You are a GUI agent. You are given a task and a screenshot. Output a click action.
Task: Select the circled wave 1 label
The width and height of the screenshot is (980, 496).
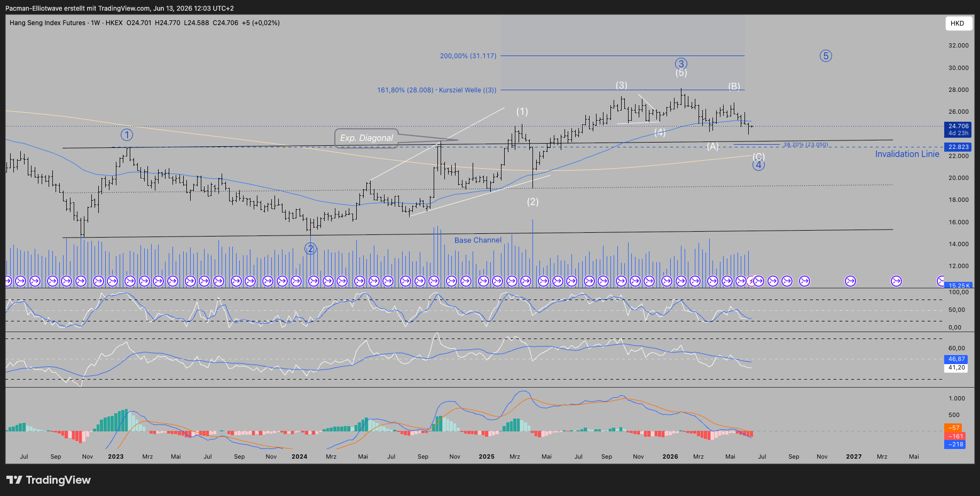(x=127, y=135)
